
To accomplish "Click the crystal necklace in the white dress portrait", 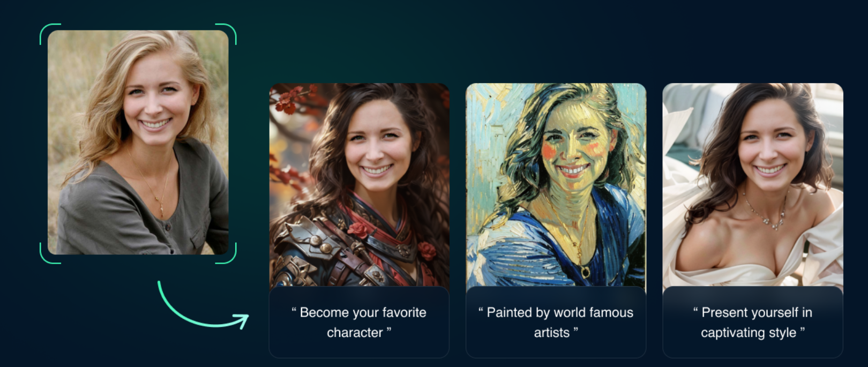I will tap(765, 214).
